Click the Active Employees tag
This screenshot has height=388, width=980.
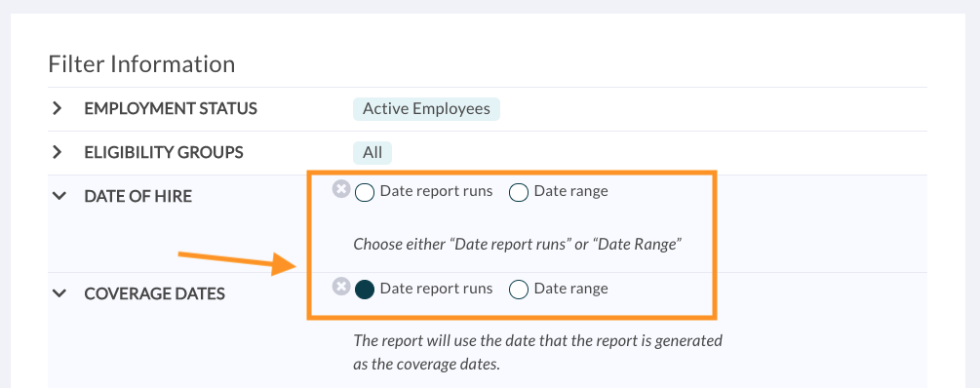tap(426, 109)
